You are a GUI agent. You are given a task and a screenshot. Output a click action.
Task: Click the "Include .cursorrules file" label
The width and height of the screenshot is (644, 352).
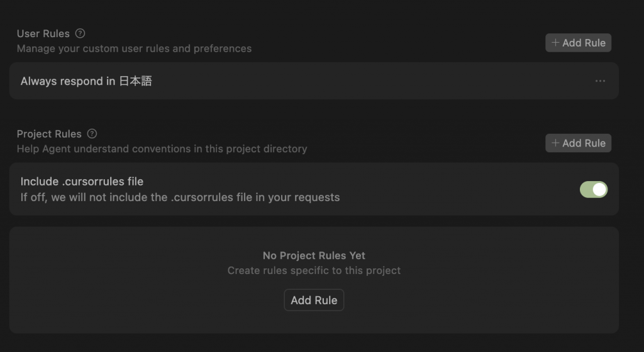click(82, 181)
